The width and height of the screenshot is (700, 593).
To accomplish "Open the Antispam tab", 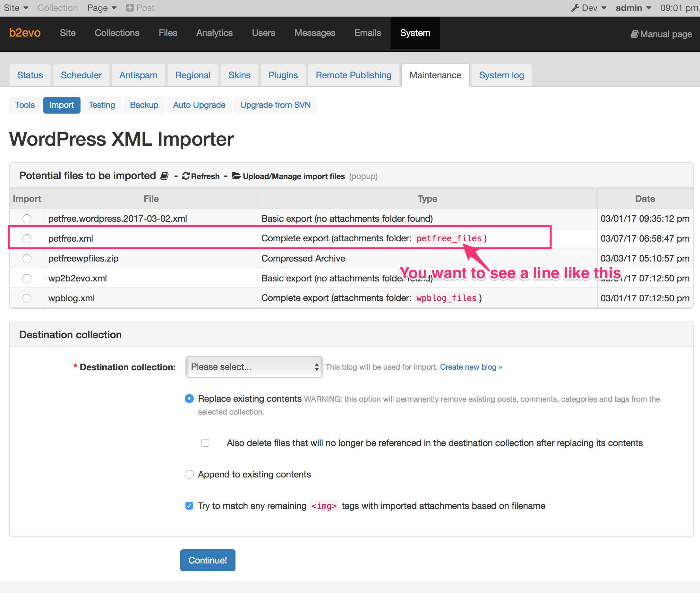I will point(138,75).
